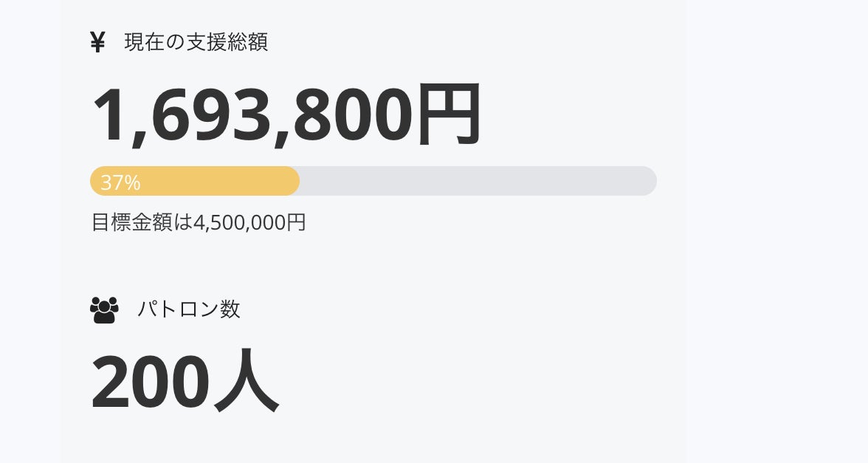Image resolution: width=868 pixels, height=463 pixels.
Task: Click the 1,693,800 total amount digits
Action: coord(252,115)
